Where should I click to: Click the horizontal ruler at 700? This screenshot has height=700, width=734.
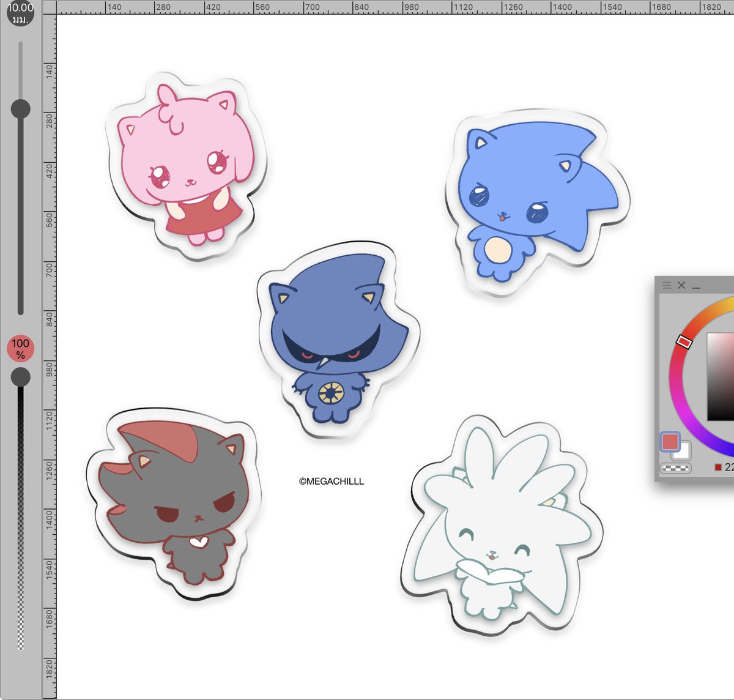click(x=311, y=7)
